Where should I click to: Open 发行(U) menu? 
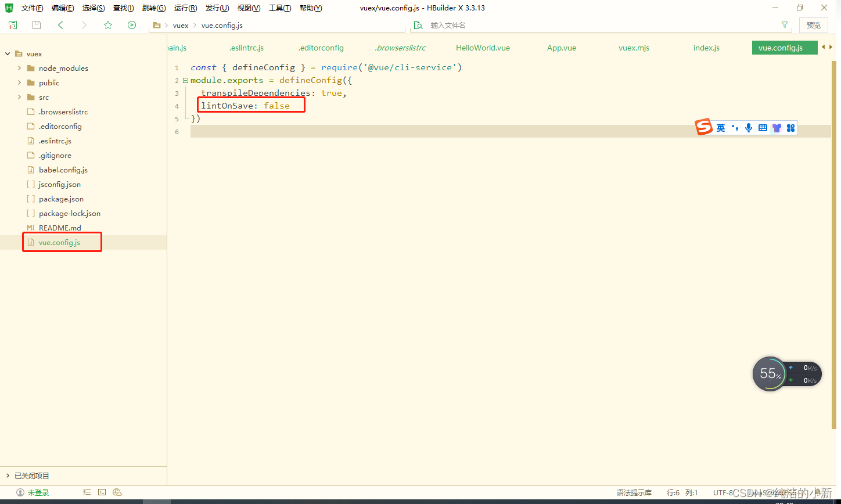tap(217, 8)
